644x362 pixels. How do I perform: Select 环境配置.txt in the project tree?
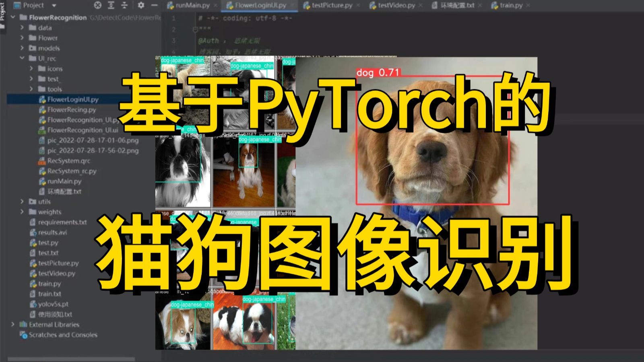pyautogui.click(x=64, y=191)
